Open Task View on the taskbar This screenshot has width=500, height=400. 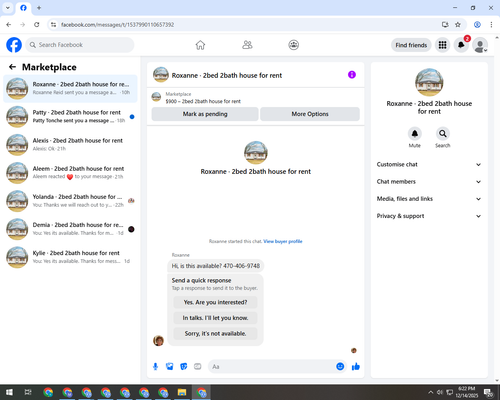pos(28,392)
